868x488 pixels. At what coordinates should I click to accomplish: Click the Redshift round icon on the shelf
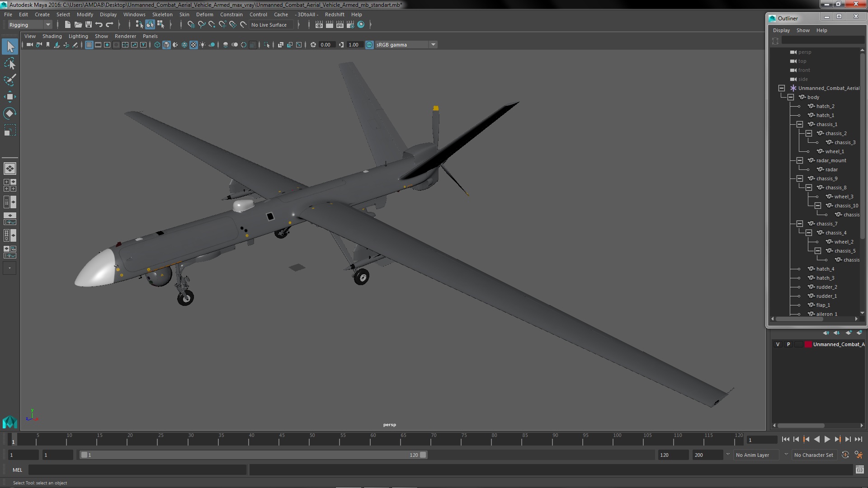coord(361,25)
